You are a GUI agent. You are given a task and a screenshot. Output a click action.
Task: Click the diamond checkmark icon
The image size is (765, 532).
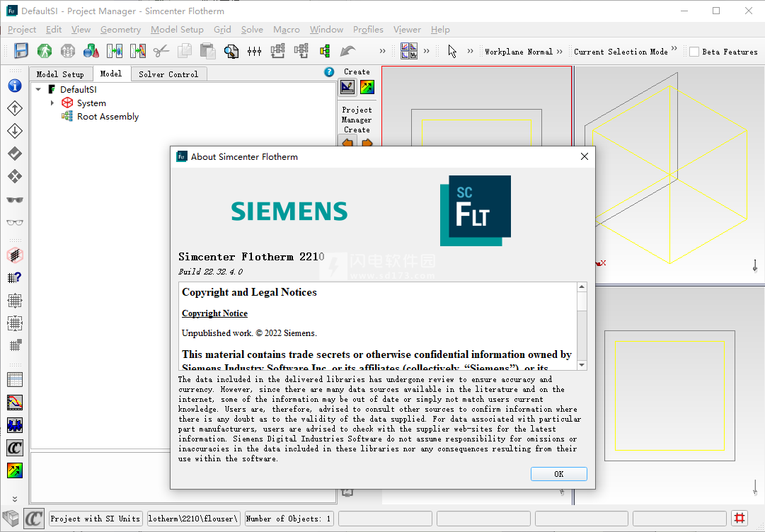click(15, 154)
